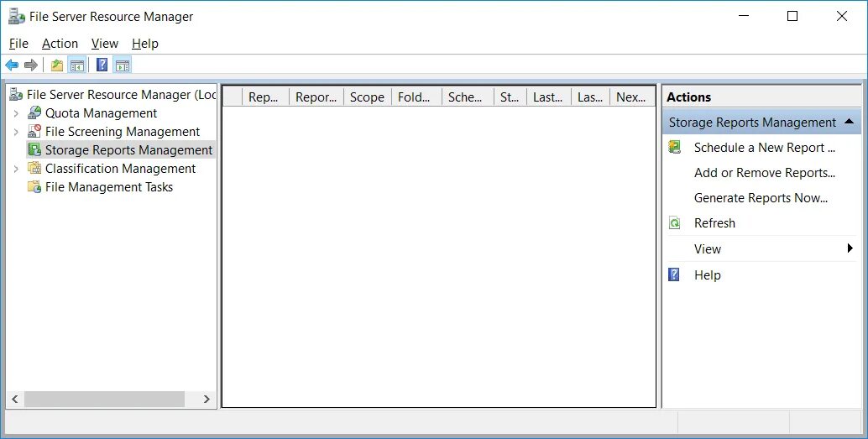Click the Storage Reports Management tree icon
The image size is (868, 439).
(x=34, y=149)
